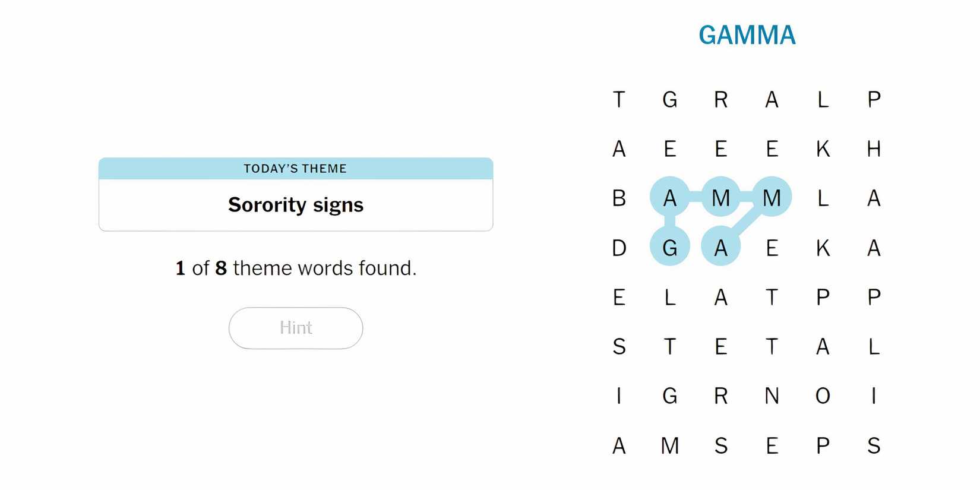
Task: Select the letter H tile
Action: [874, 148]
